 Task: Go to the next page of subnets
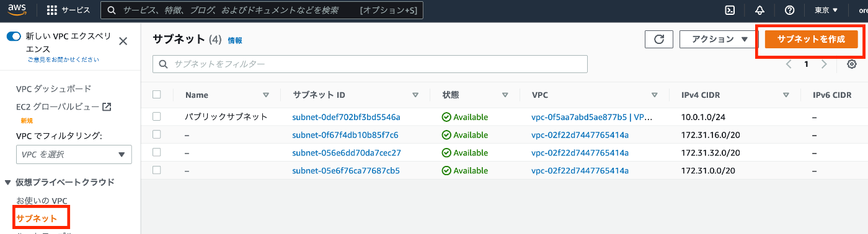[x=824, y=64]
